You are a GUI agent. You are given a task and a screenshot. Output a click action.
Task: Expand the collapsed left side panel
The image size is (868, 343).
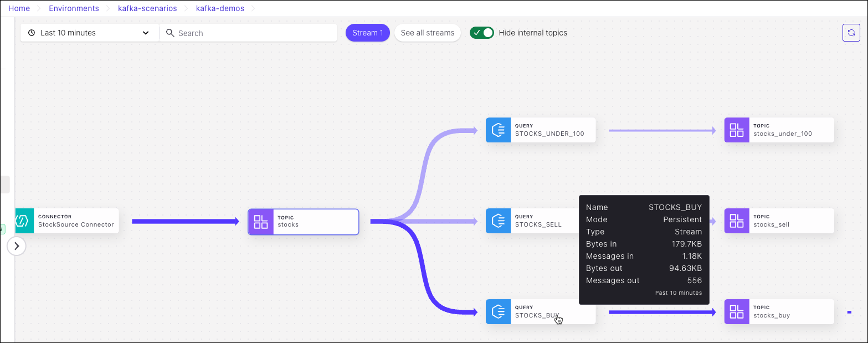[17, 245]
